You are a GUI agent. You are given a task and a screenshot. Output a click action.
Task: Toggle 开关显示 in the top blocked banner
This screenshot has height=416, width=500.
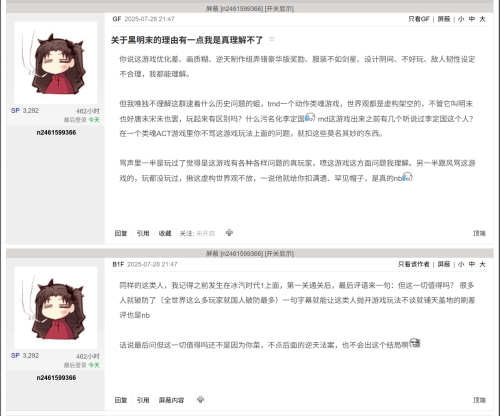(x=279, y=9)
